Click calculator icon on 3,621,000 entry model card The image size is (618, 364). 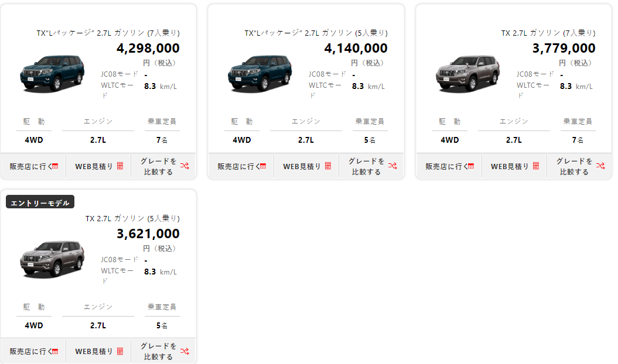click(x=120, y=351)
